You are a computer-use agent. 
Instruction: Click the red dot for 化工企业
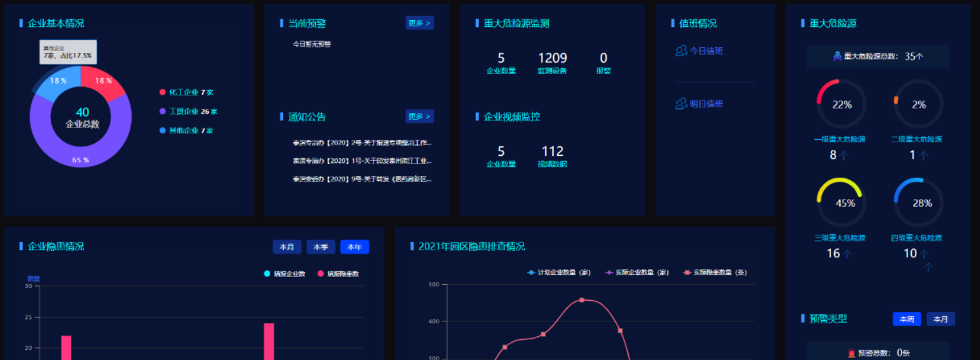[162, 92]
